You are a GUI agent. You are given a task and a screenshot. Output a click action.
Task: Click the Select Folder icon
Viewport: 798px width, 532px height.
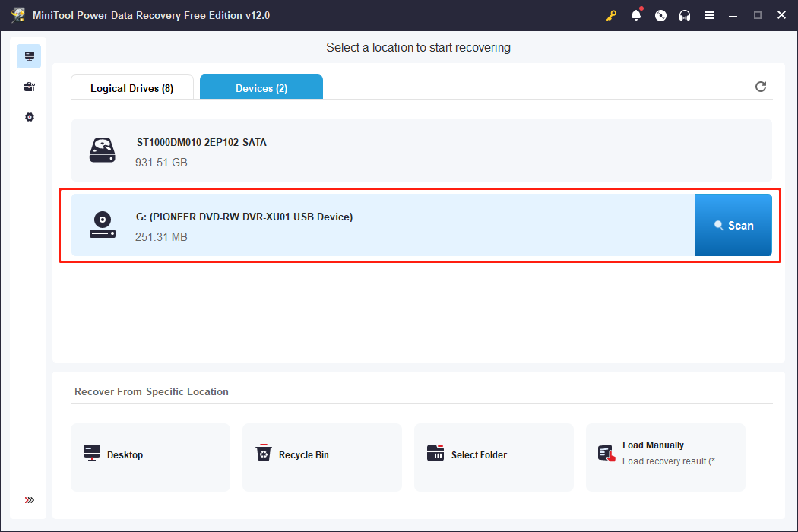(435, 453)
